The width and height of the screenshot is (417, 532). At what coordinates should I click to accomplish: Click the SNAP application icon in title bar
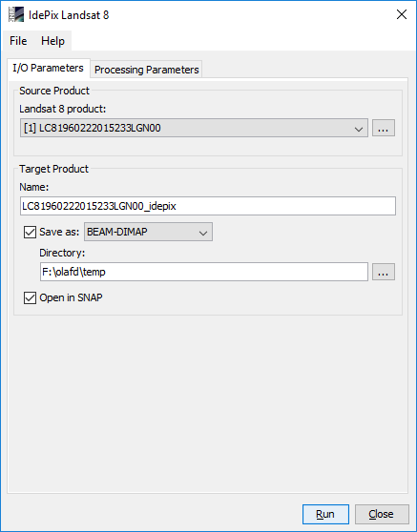16,14
